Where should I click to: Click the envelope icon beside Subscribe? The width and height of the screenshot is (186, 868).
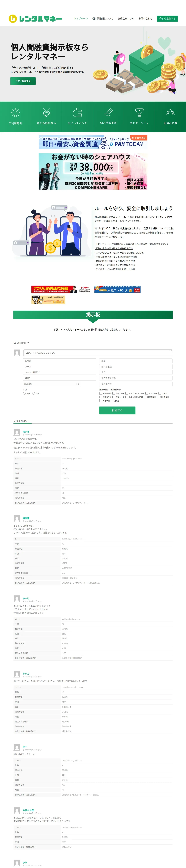pyautogui.click(x=15, y=343)
